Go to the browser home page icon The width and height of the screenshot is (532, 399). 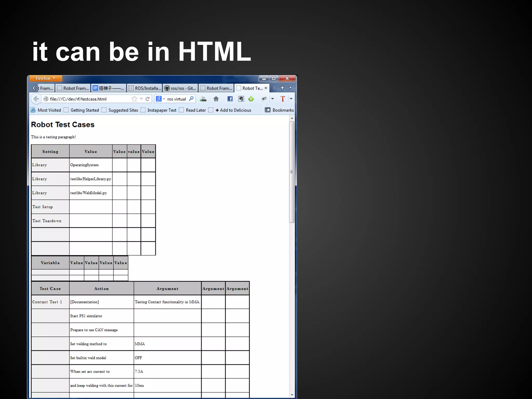[x=216, y=99]
